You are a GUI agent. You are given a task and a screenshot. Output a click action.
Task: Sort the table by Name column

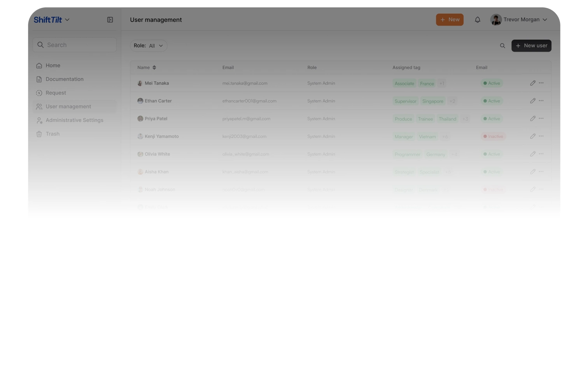click(x=154, y=68)
